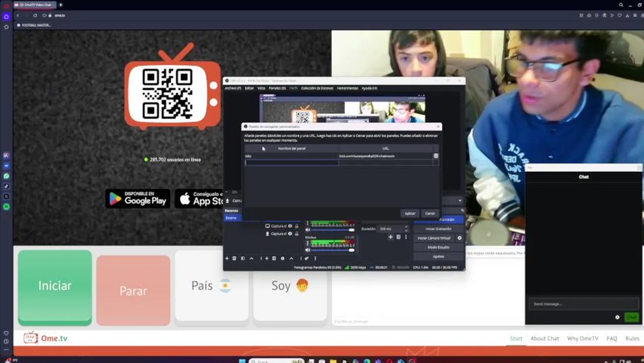This screenshot has height=363, width=644.
Task: Select the Escena item in scenes list
Action: pos(233,218)
